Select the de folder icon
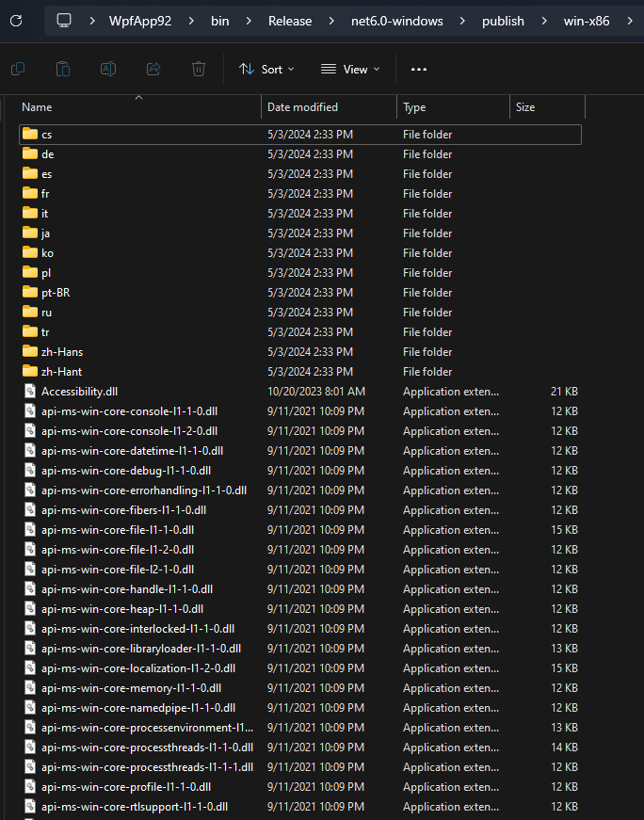Viewport: 644px width, 820px height. [x=30, y=153]
